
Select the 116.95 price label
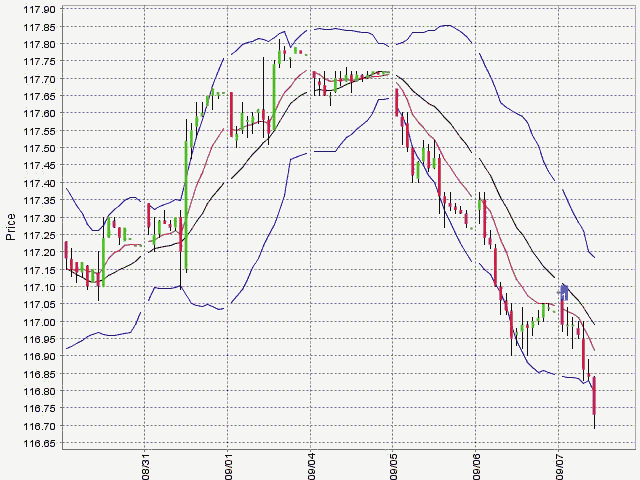[40, 339]
